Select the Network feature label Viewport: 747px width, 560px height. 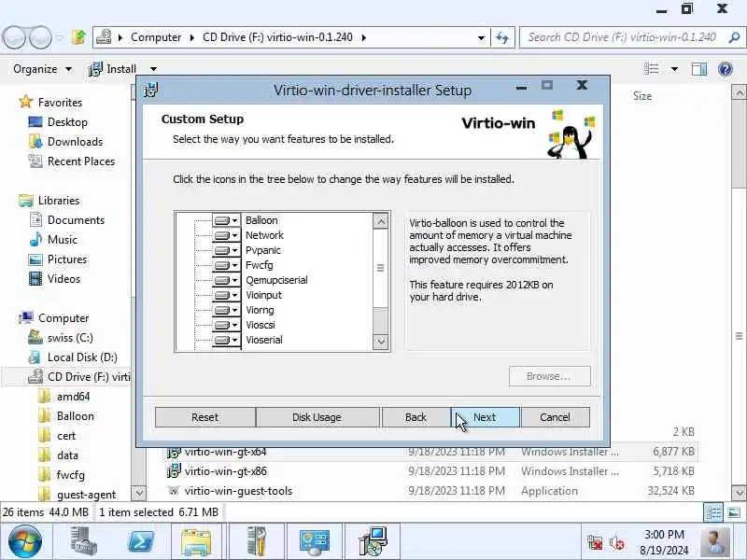click(264, 235)
